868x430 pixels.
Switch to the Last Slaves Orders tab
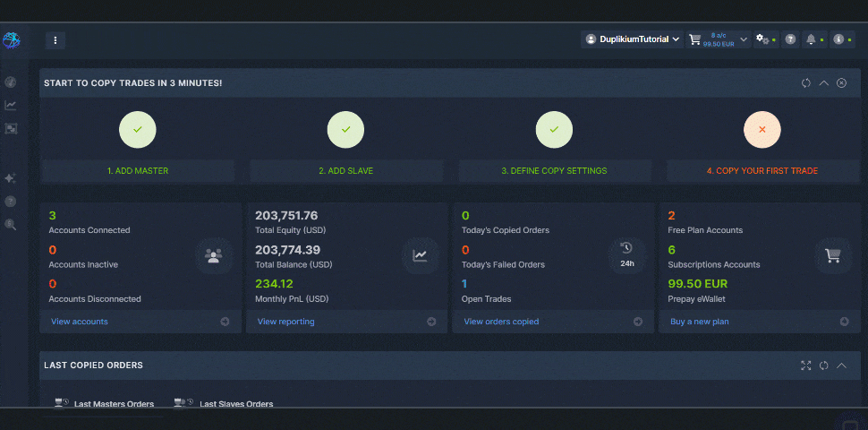235,404
